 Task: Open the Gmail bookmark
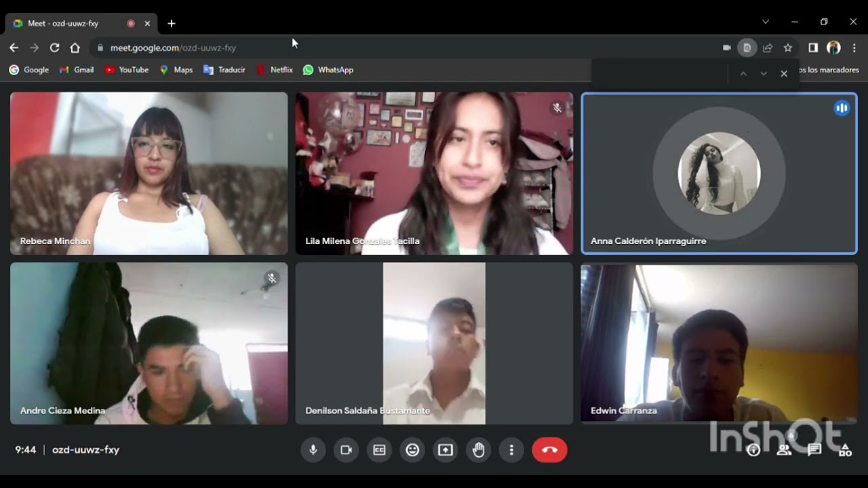pos(77,70)
